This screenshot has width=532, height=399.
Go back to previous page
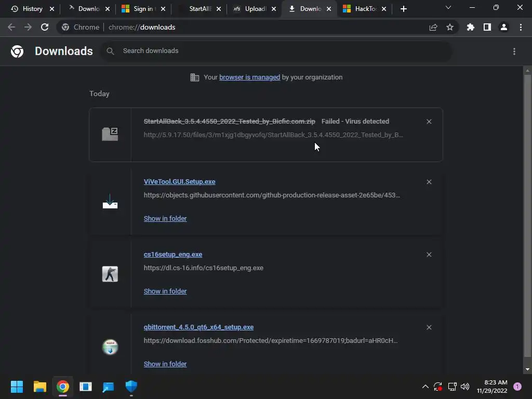tap(11, 27)
